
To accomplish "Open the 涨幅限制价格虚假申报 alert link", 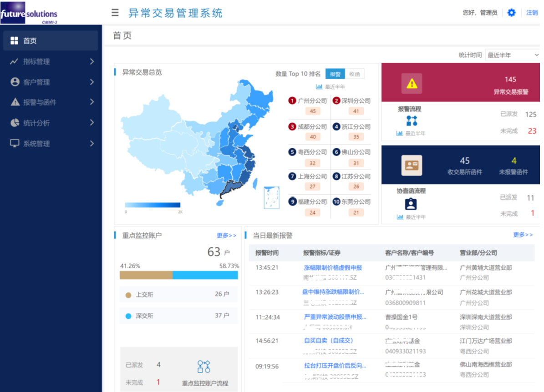I will 333,267.
